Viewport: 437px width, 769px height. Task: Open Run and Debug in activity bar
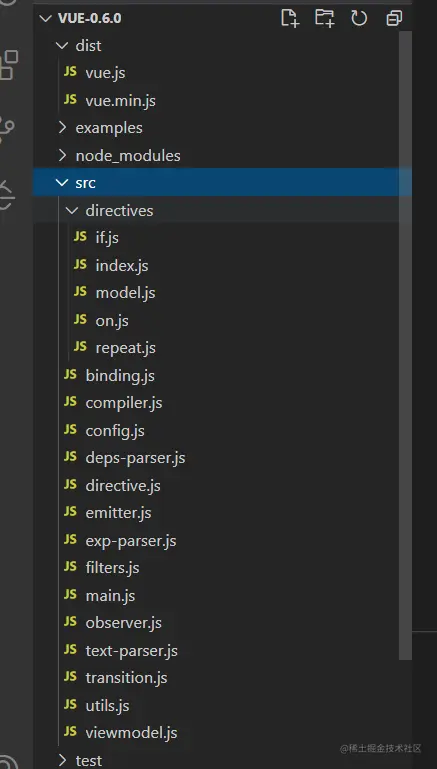tap(7, 195)
